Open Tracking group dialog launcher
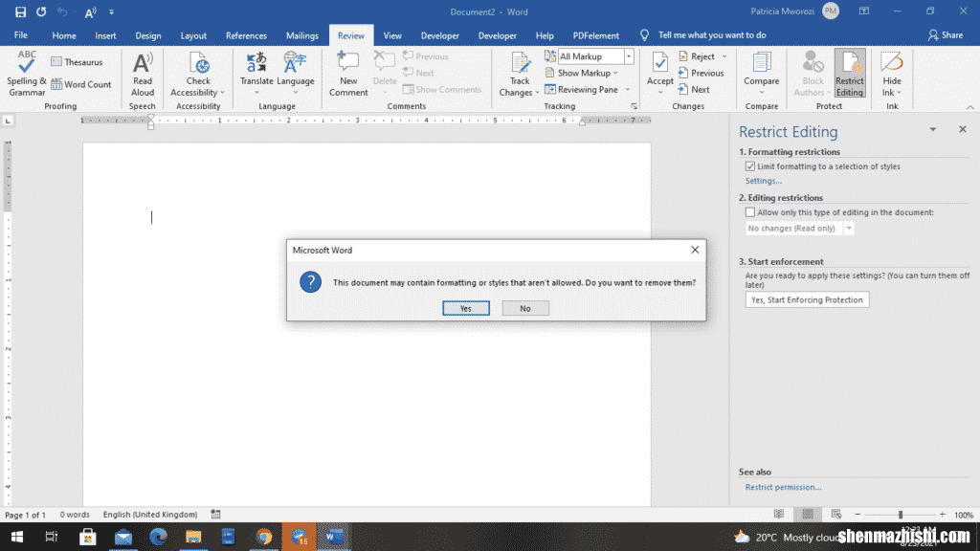 pyautogui.click(x=634, y=106)
